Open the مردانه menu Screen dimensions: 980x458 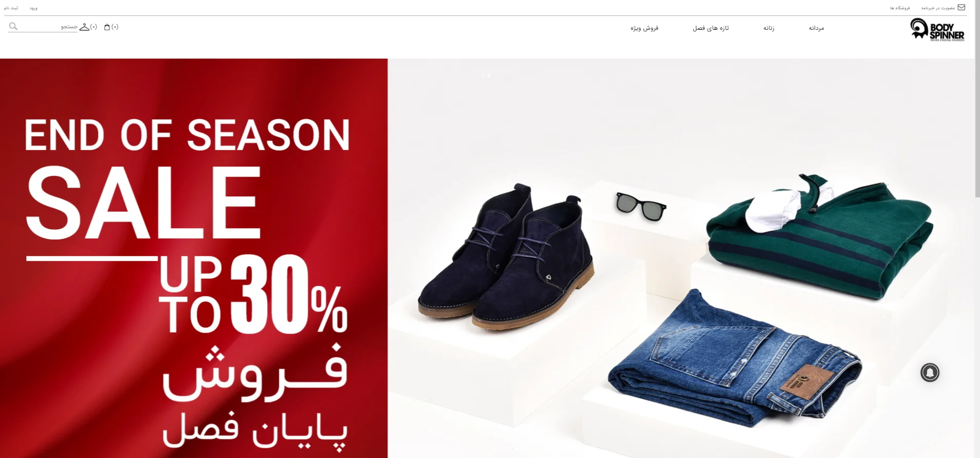coord(816,28)
